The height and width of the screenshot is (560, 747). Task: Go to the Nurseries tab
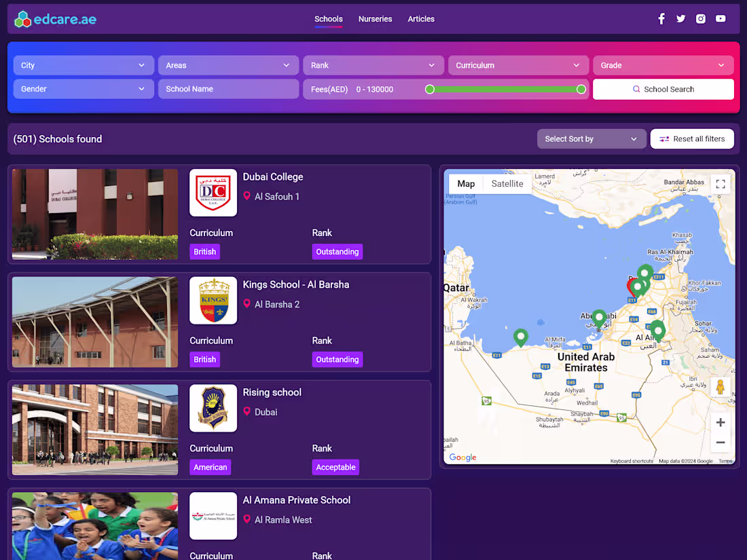[375, 19]
